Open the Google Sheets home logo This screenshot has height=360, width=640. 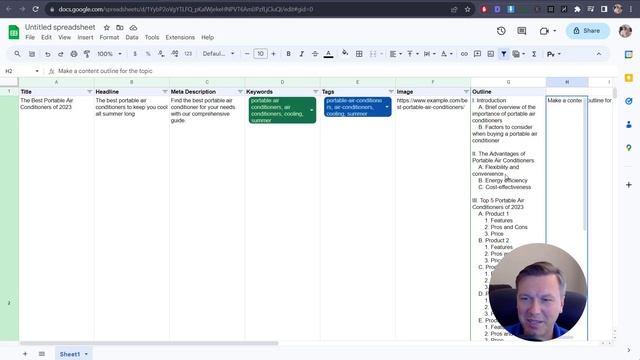click(x=13, y=32)
